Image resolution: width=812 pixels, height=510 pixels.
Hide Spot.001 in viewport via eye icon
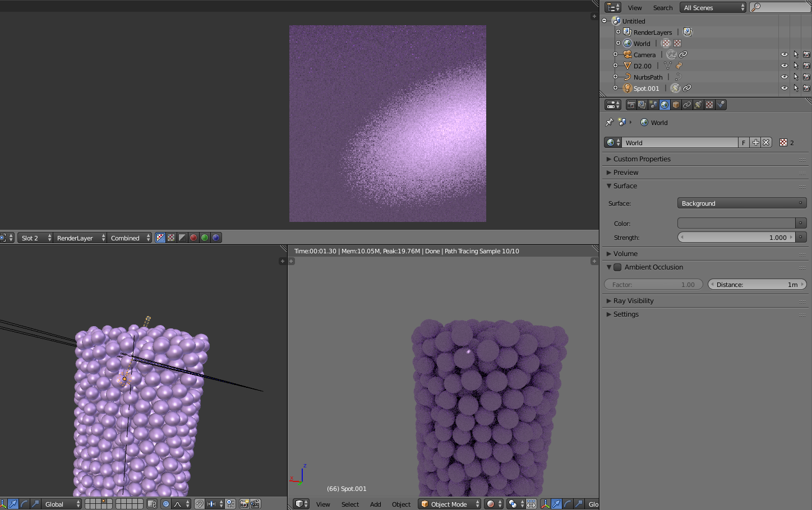click(x=784, y=88)
